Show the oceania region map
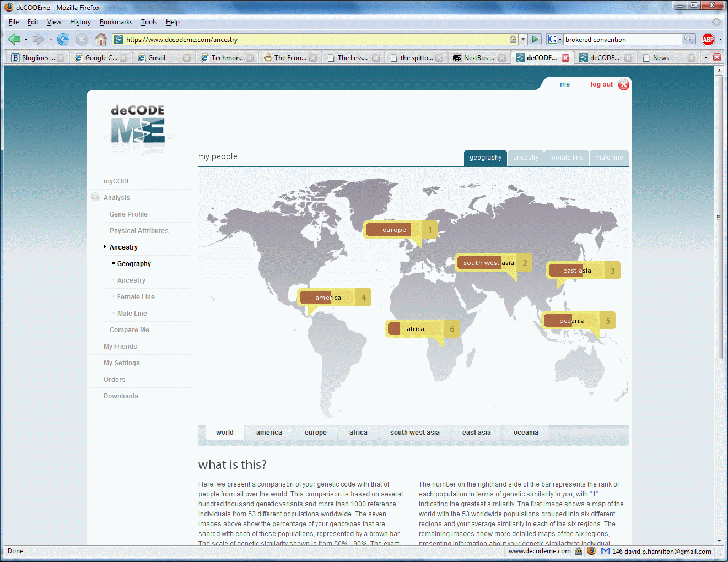Screen dimensions: 728x562 click(x=526, y=433)
